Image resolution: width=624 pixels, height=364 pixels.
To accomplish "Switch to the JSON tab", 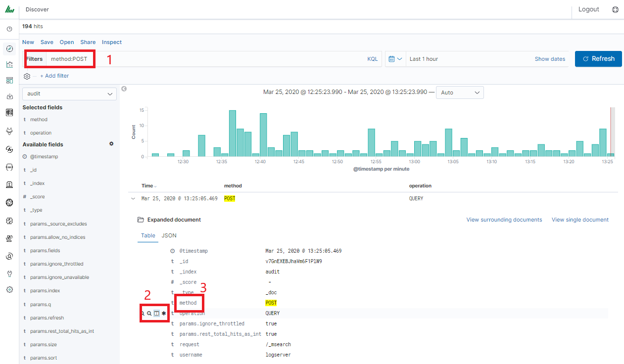I will [169, 235].
